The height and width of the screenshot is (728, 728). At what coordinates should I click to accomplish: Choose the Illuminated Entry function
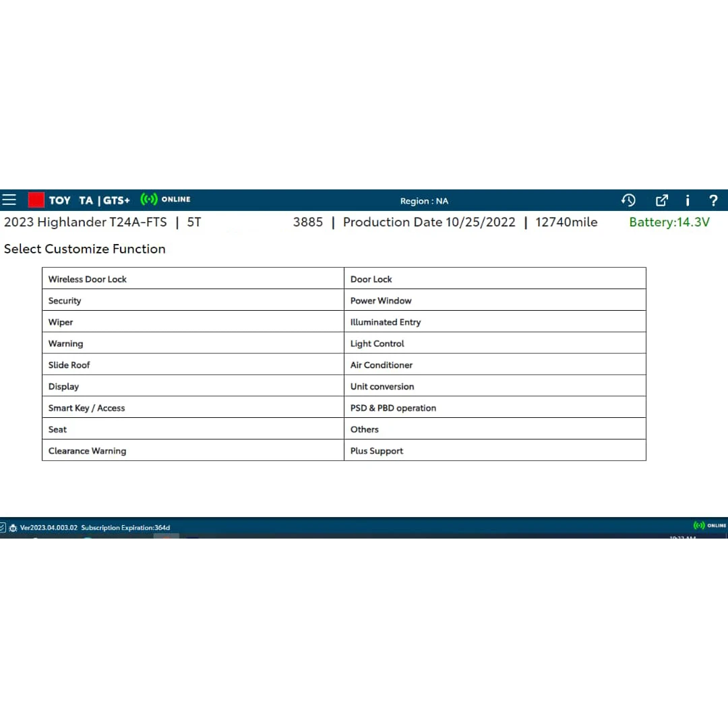[495, 322]
